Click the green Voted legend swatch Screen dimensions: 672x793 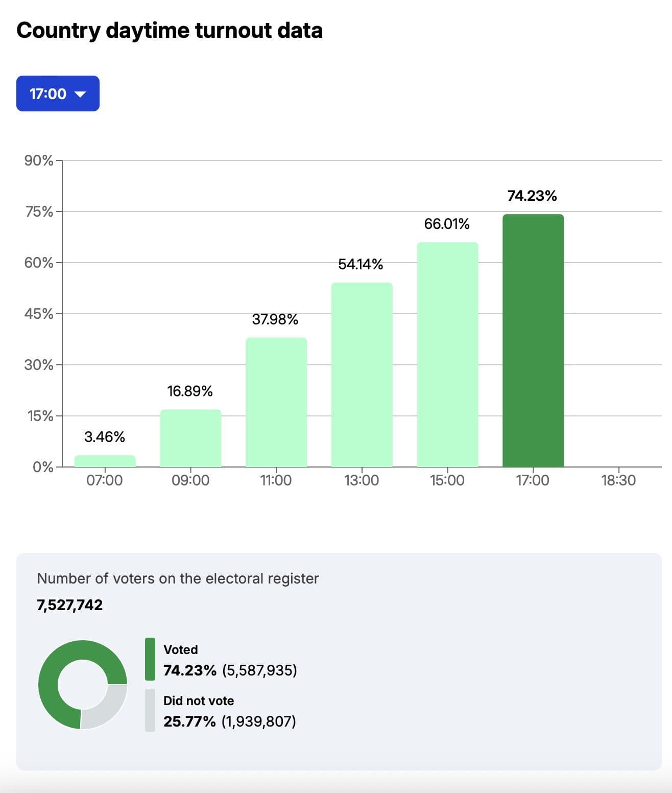tap(150, 659)
